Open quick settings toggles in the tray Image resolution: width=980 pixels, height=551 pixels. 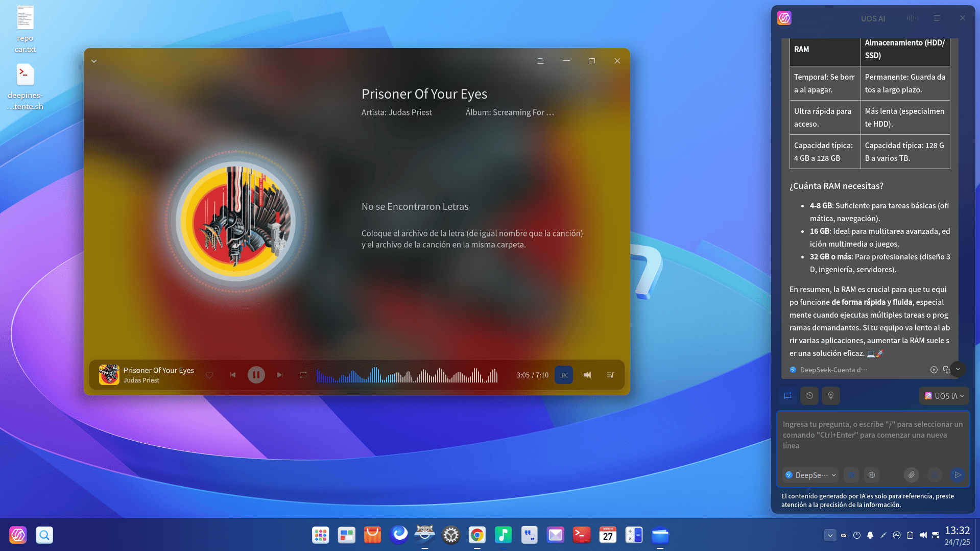936,535
